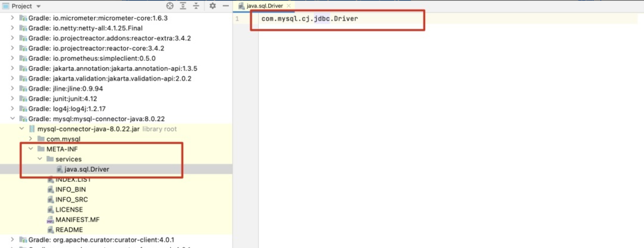
Task: Select the README file in the tree
Action: (x=69, y=230)
